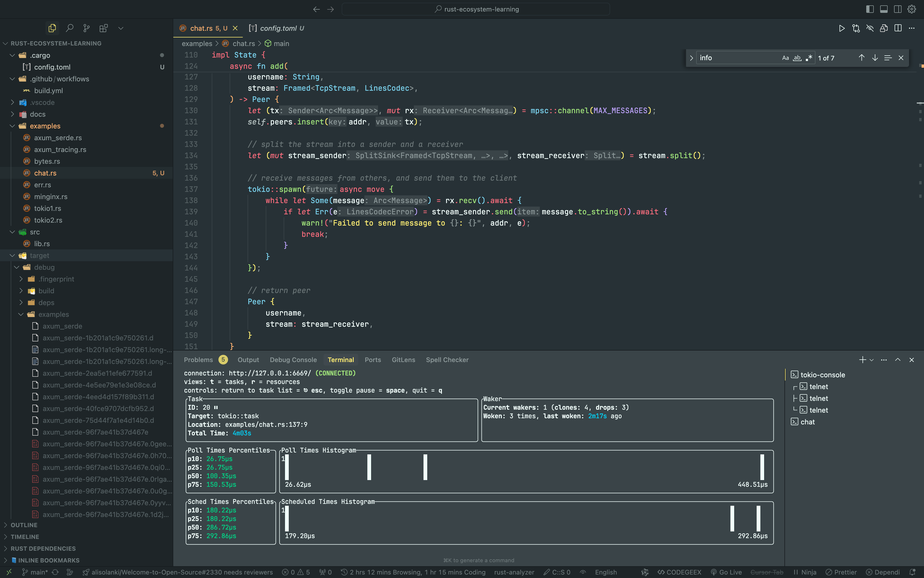
Task: Open axum_tracing.rs in the file tree
Action: 86,150
